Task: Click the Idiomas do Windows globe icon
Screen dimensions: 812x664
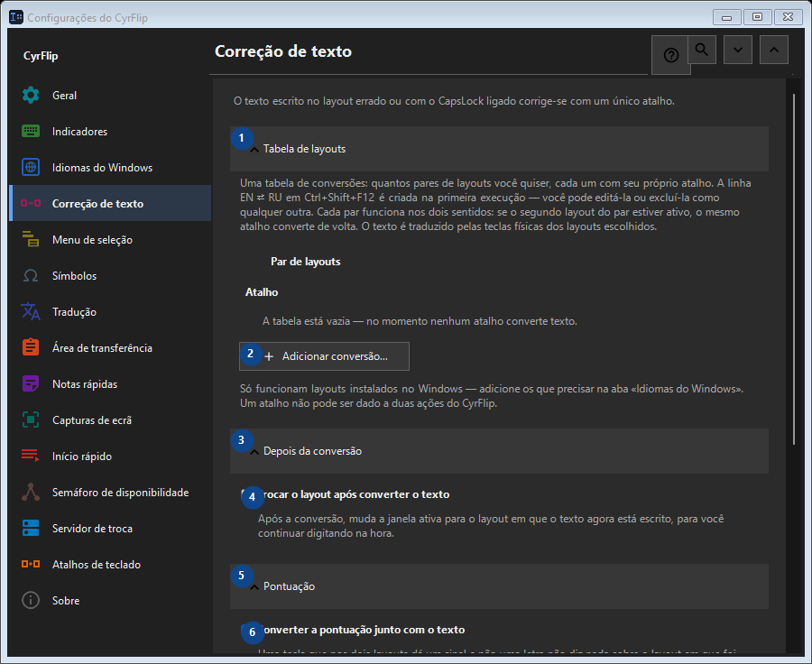Action: coord(31,167)
